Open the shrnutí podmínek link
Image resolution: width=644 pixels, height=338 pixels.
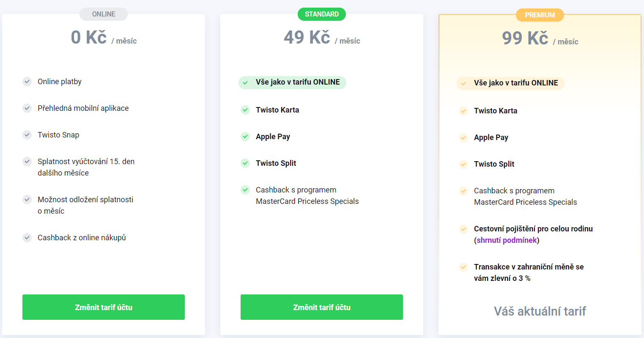(507, 240)
